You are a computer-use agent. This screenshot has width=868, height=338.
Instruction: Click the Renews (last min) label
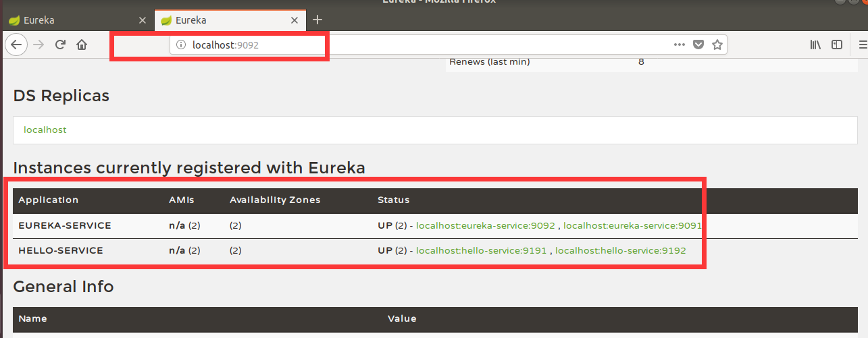tap(490, 62)
